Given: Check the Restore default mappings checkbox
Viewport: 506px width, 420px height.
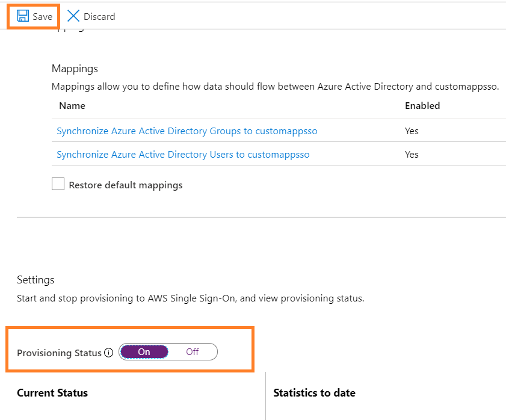Looking at the screenshot, I should pos(58,185).
